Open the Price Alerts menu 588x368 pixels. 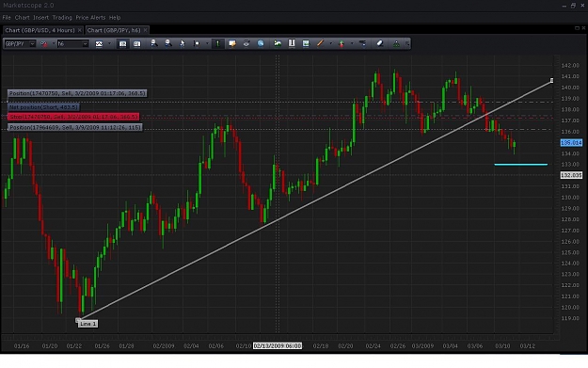coord(90,18)
